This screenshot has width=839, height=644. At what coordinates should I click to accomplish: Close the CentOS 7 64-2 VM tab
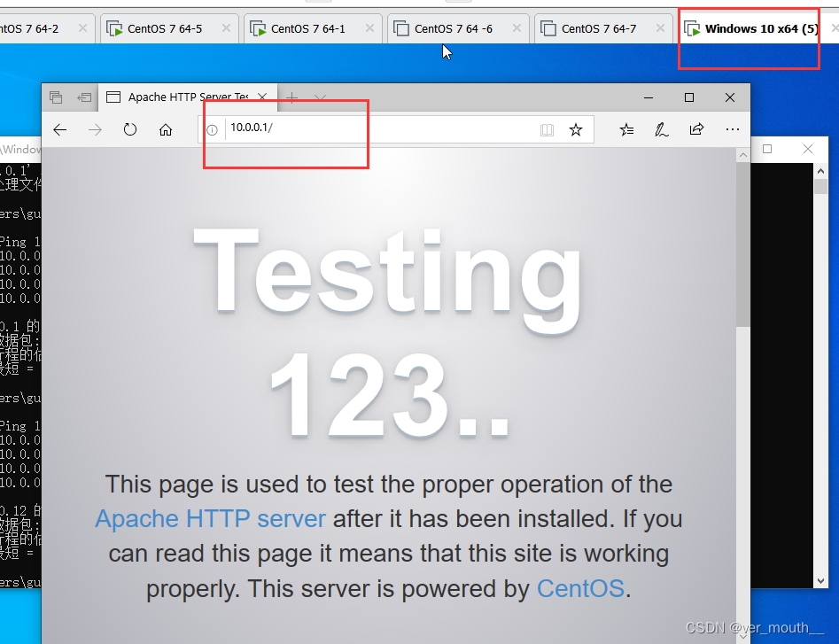coord(82,28)
